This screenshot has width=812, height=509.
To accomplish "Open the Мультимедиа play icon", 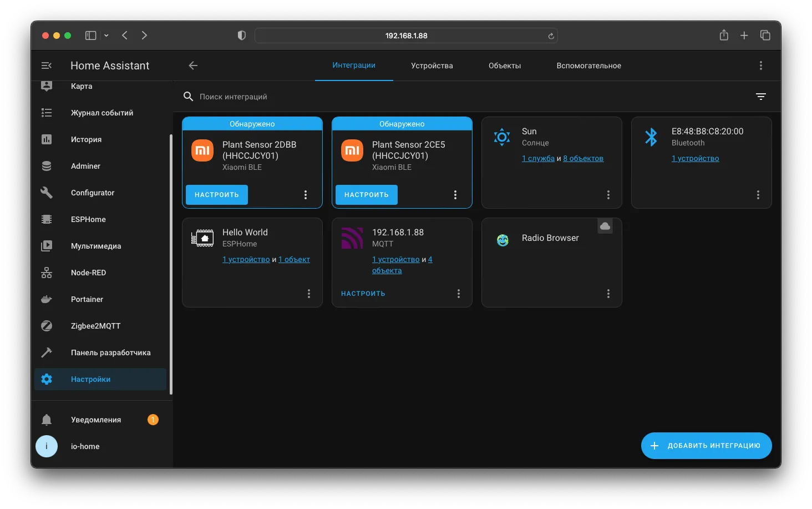I will click(x=47, y=246).
